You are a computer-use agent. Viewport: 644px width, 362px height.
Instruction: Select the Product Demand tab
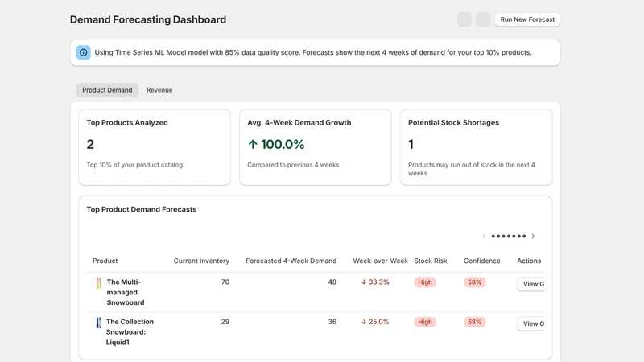(107, 90)
